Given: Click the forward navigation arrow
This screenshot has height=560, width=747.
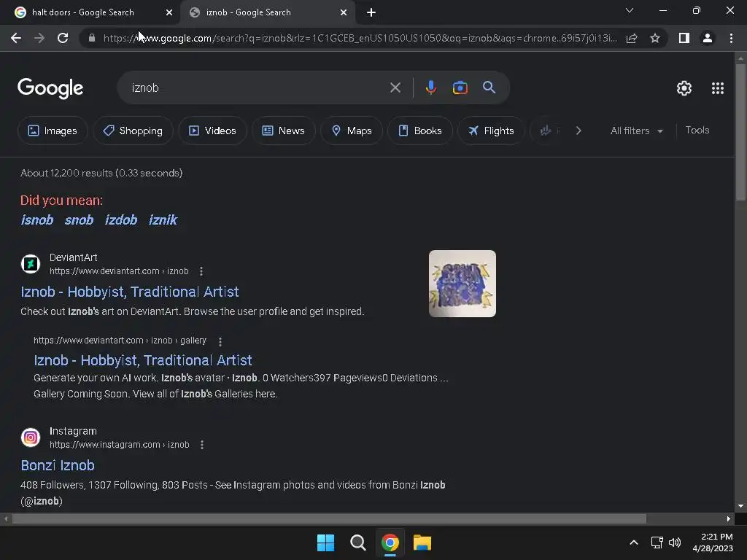Looking at the screenshot, I should (39, 38).
